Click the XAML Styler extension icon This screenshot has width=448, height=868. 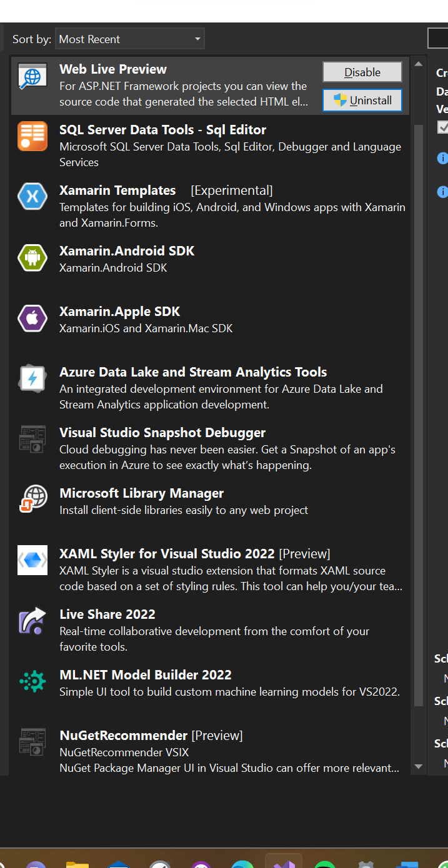32,560
